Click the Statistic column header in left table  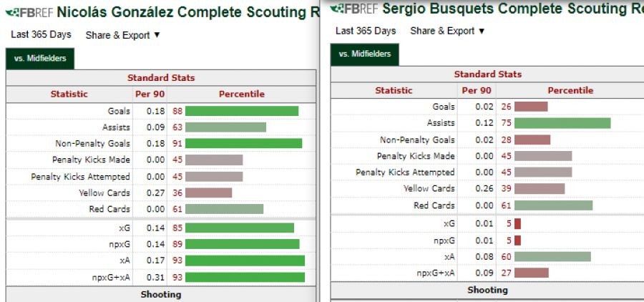click(x=69, y=94)
